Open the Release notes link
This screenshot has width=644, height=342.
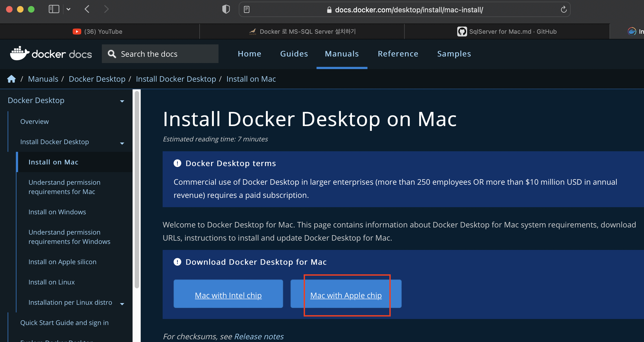point(259,336)
